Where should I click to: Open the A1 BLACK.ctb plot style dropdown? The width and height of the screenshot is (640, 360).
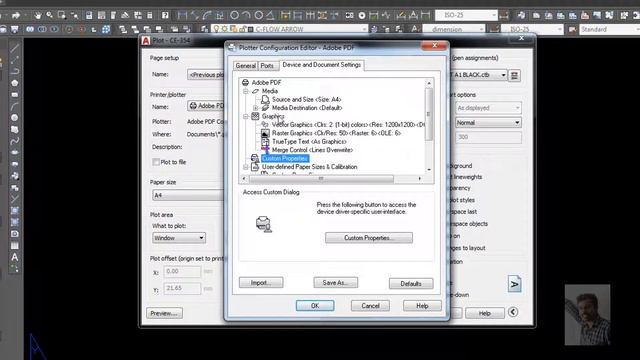(503, 75)
